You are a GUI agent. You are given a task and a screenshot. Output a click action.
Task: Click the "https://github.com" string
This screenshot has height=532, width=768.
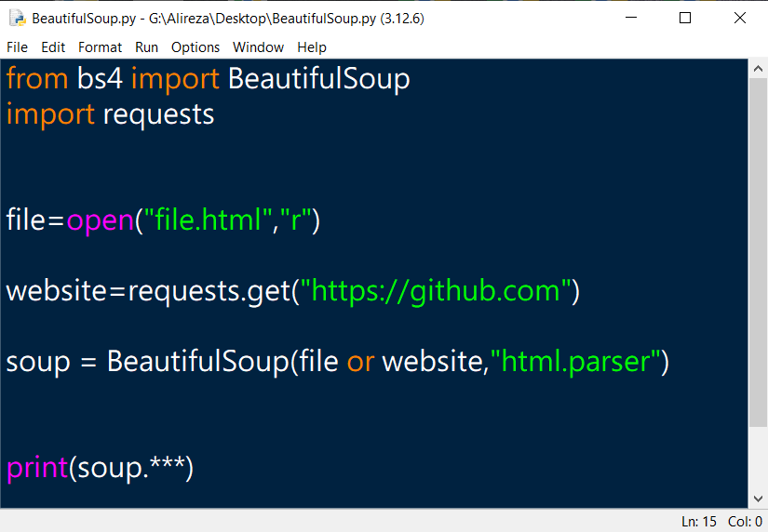[x=436, y=292]
